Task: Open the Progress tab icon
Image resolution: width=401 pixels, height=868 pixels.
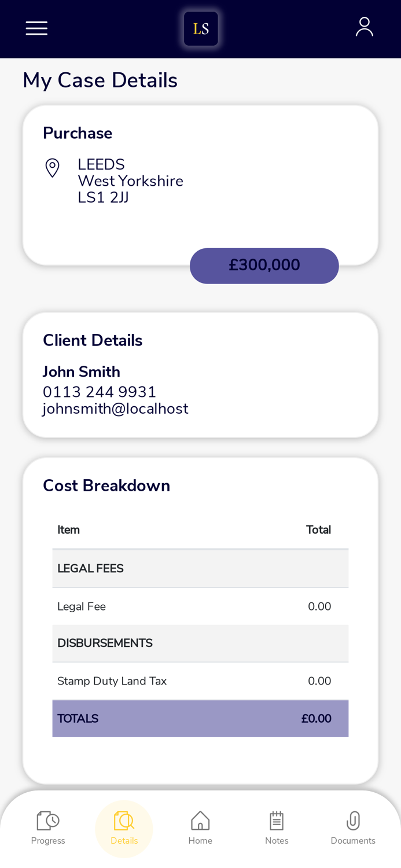Action: (47, 820)
